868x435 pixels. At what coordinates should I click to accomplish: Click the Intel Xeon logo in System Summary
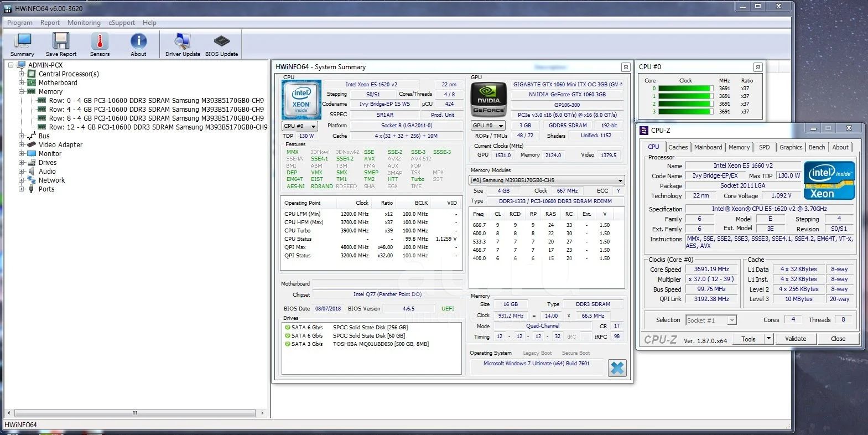click(x=301, y=100)
